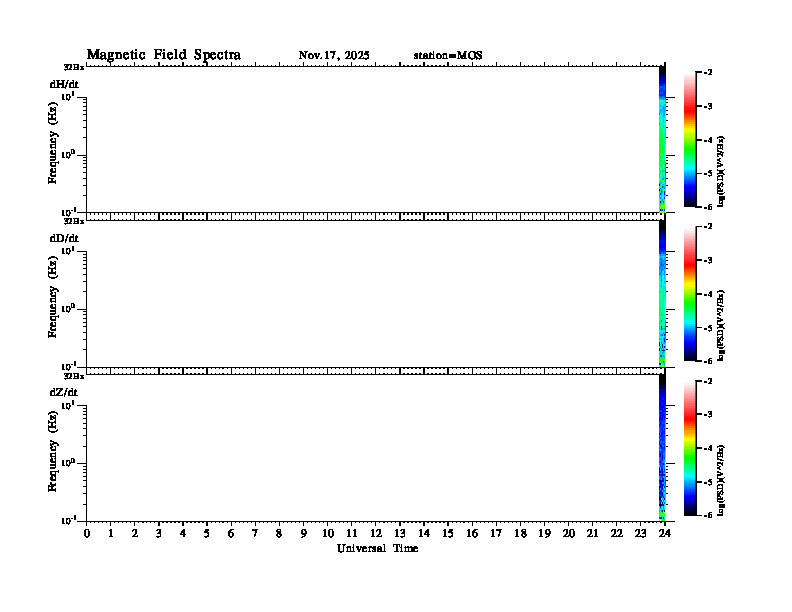Click the "station=MOS" label

pos(448,56)
